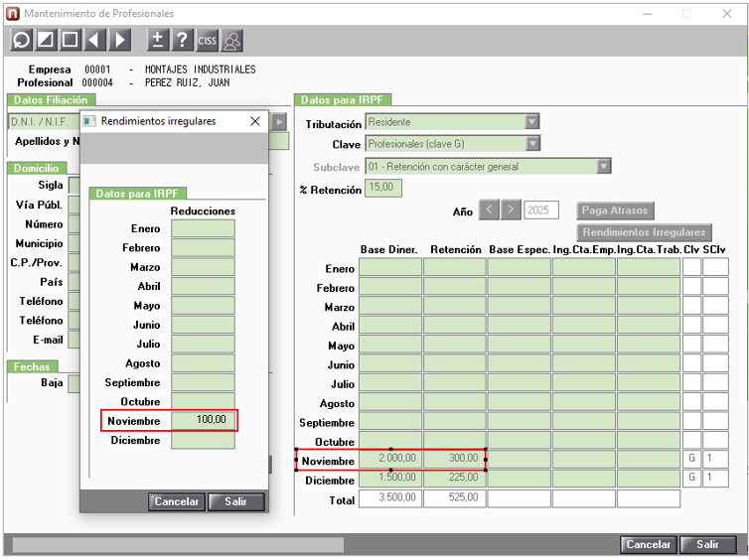Screen dimensions: 749x560
Task: Click the Diciembre reduction field in dialog
Action: click(203, 440)
